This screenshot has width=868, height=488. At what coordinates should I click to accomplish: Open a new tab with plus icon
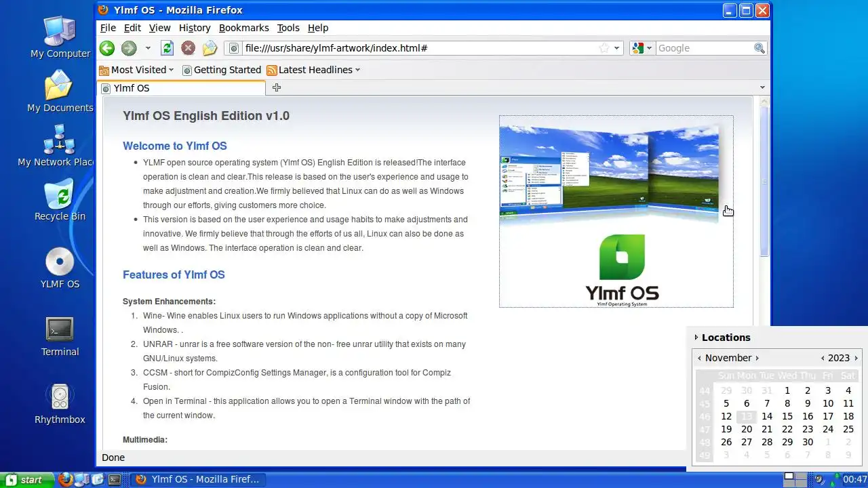(x=277, y=87)
